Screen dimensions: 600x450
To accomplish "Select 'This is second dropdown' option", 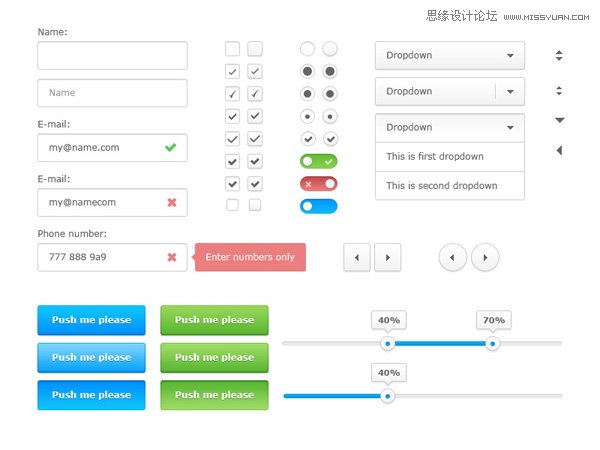I will click(x=450, y=186).
